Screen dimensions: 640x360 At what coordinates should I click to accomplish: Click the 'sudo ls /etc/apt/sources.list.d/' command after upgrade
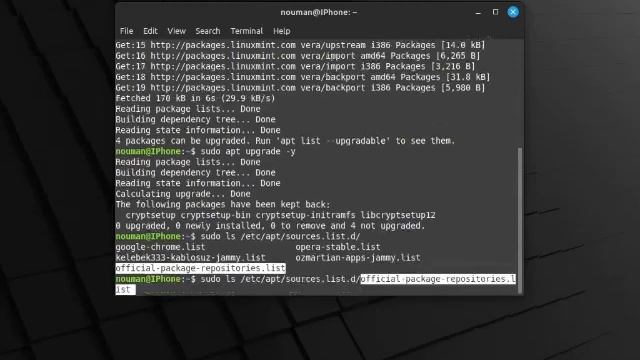pos(280,236)
